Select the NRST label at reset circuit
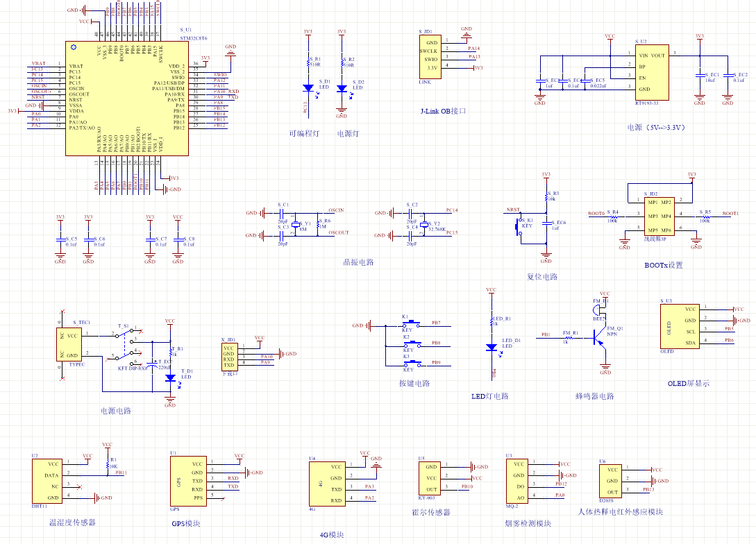Screen dimensions: 756x544 tap(513, 210)
